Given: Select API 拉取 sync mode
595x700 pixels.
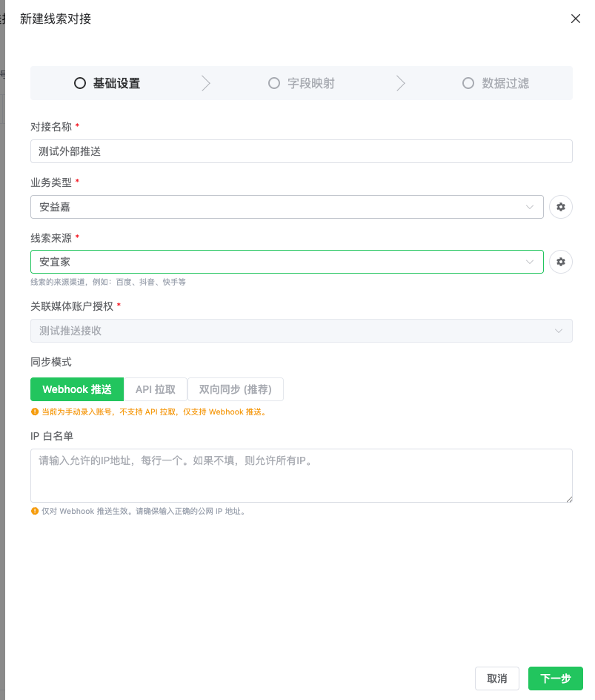Looking at the screenshot, I should pos(156,389).
